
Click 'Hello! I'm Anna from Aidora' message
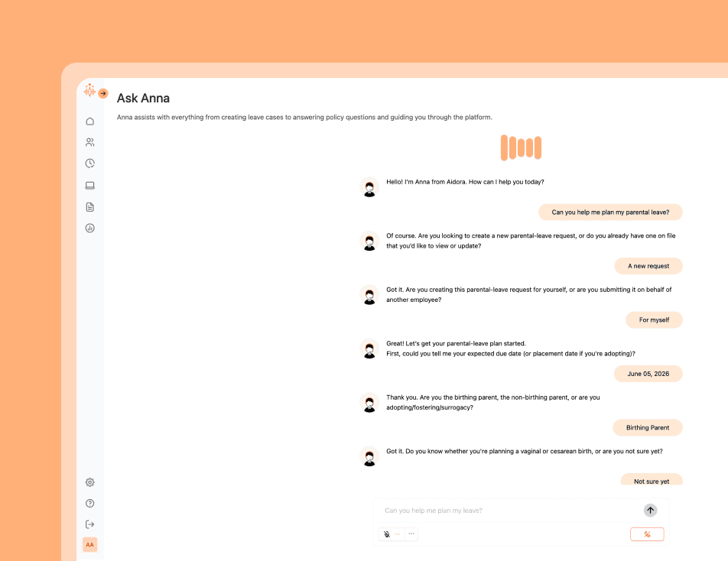coord(465,182)
